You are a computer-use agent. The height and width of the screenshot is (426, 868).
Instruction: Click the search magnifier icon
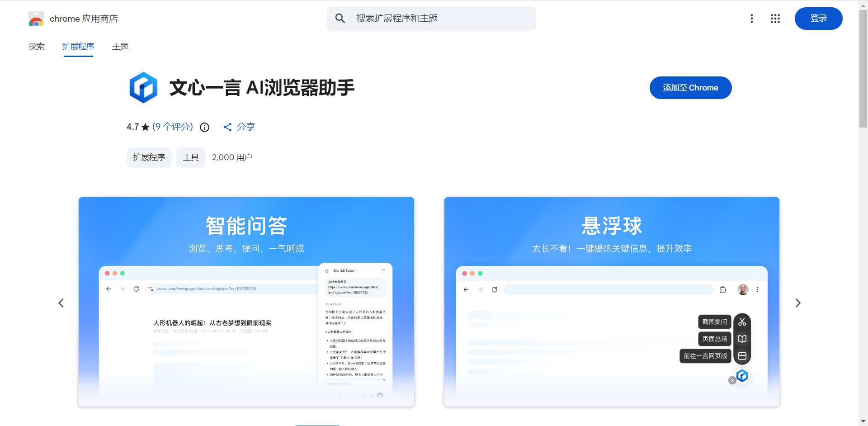pyautogui.click(x=340, y=19)
